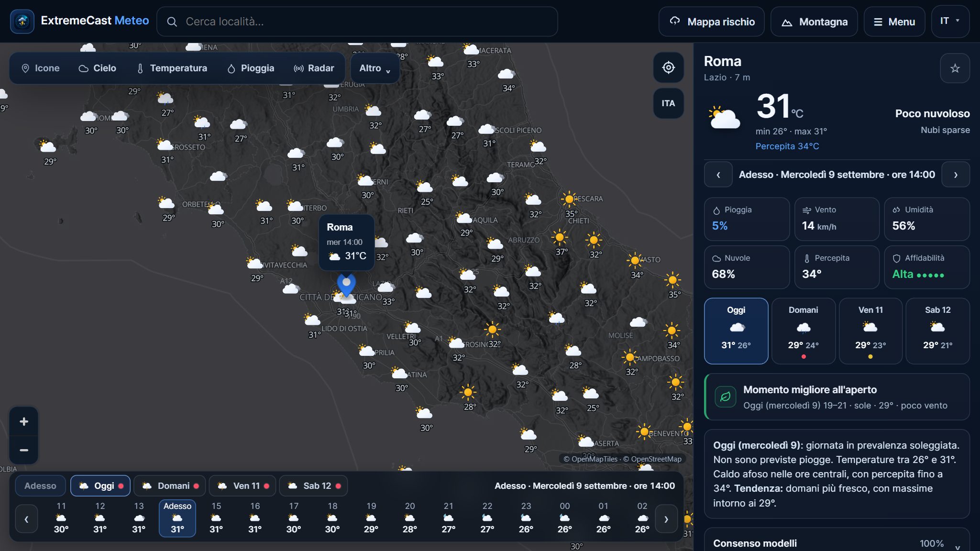Screen dimensions: 980x551
Task: Open the Menu button
Action: pos(894,22)
